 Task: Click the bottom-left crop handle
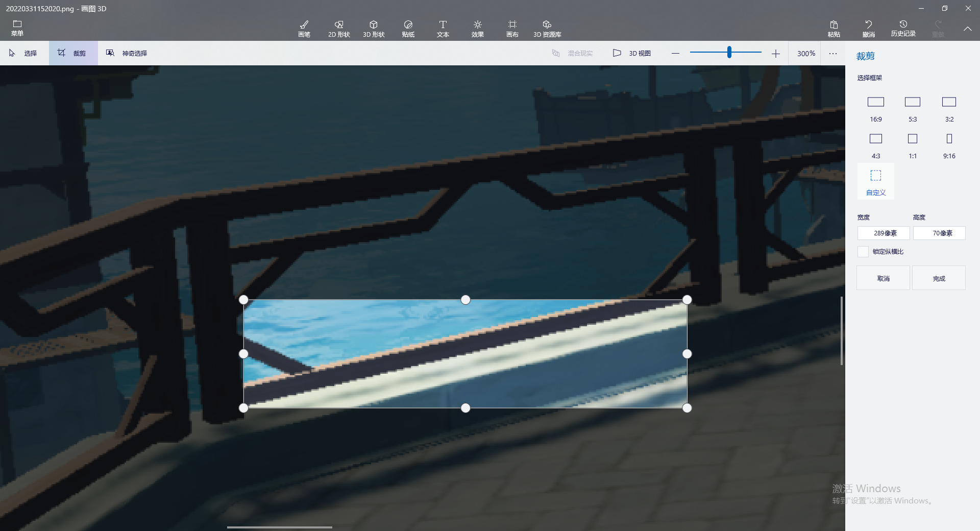pyautogui.click(x=243, y=408)
